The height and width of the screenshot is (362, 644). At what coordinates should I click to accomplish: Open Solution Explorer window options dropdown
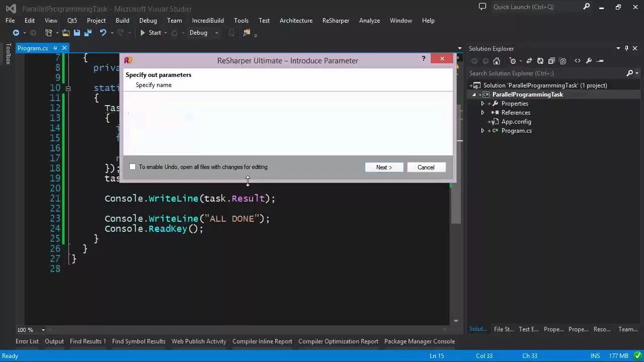tap(618, 48)
